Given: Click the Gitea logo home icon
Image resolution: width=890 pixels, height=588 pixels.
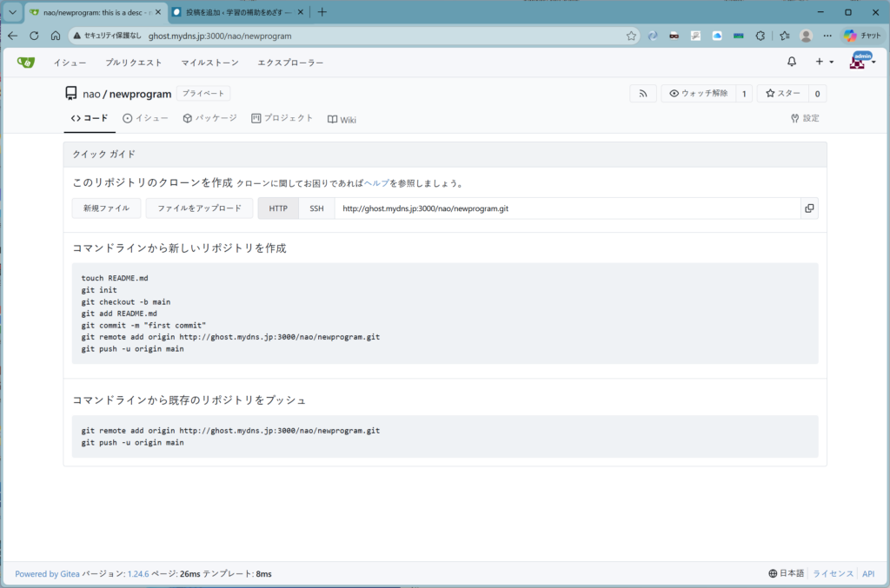Looking at the screenshot, I should point(26,63).
